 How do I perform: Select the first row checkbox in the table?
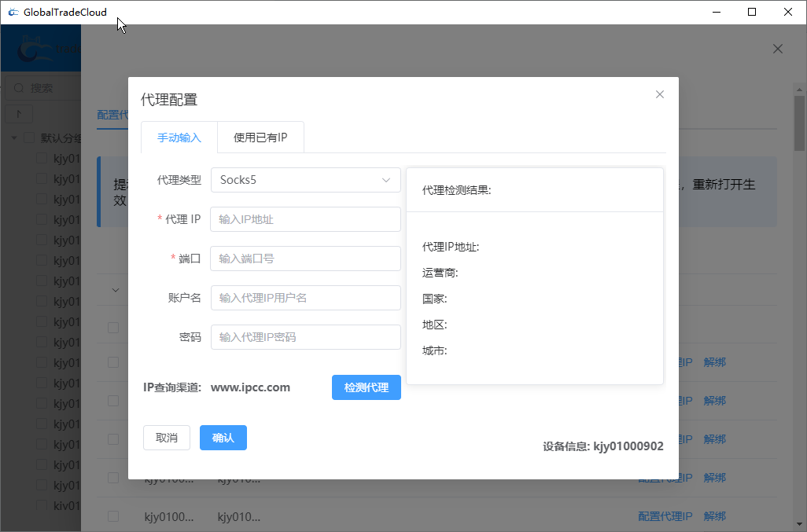click(112, 328)
